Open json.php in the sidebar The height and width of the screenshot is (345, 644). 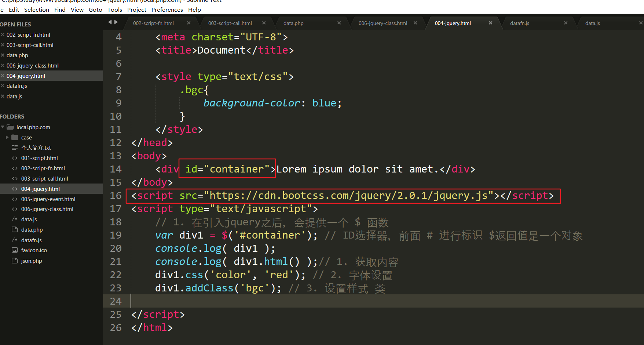tap(32, 261)
